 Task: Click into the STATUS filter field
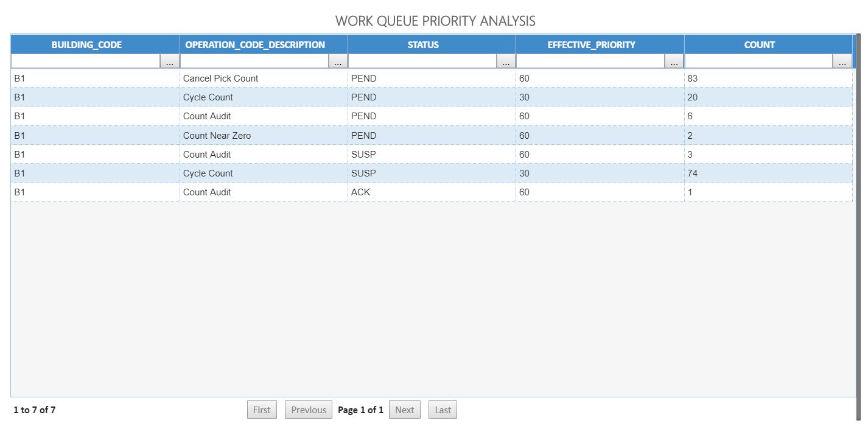tap(422, 61)
